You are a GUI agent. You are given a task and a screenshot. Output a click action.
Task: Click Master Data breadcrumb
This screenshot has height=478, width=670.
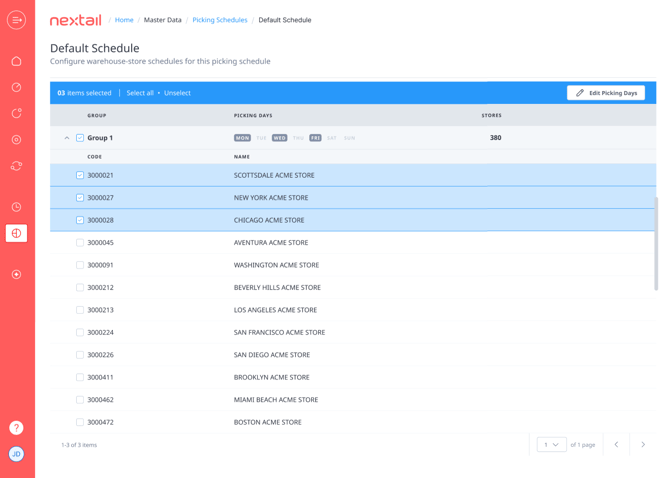click(162, 20)
